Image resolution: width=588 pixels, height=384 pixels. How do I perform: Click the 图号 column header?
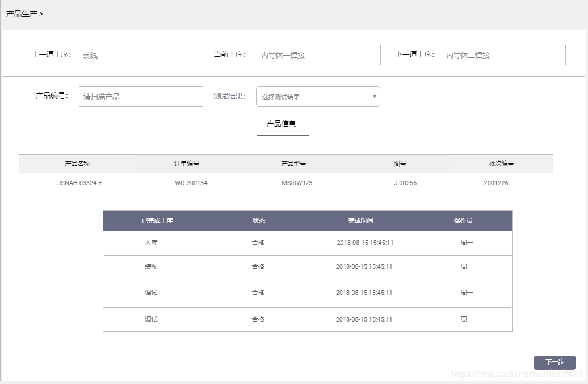coord(400,164)
